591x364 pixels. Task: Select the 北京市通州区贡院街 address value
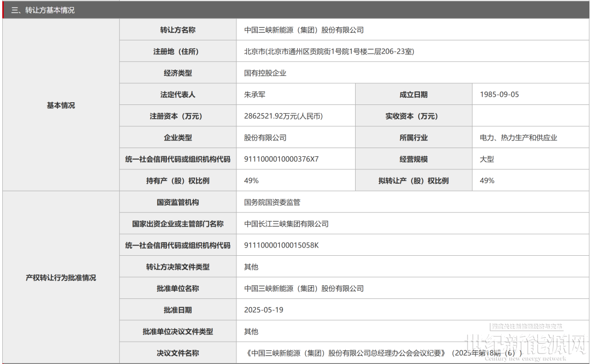tap(329, 51)
